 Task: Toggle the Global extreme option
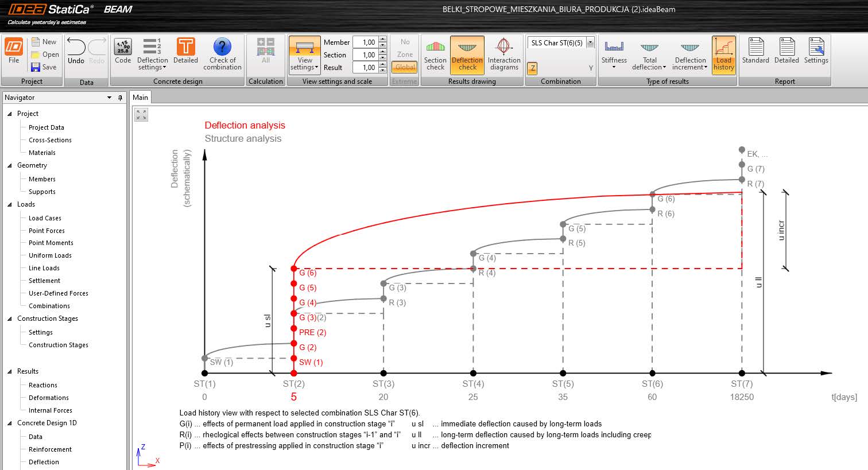click(x=404, y=67)
